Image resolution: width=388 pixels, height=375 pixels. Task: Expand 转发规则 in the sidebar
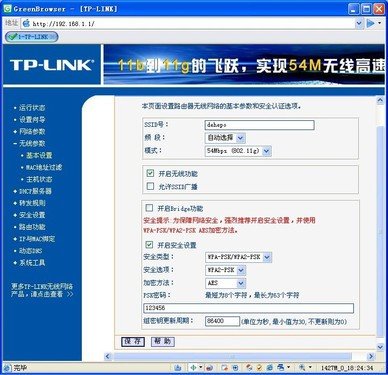click(x=32, y=203)
